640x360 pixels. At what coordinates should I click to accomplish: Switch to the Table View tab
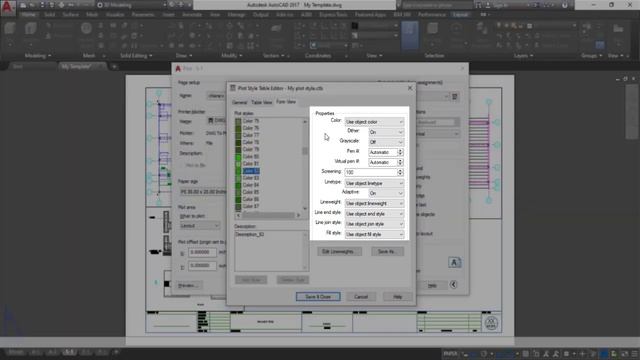click(262, 102)
